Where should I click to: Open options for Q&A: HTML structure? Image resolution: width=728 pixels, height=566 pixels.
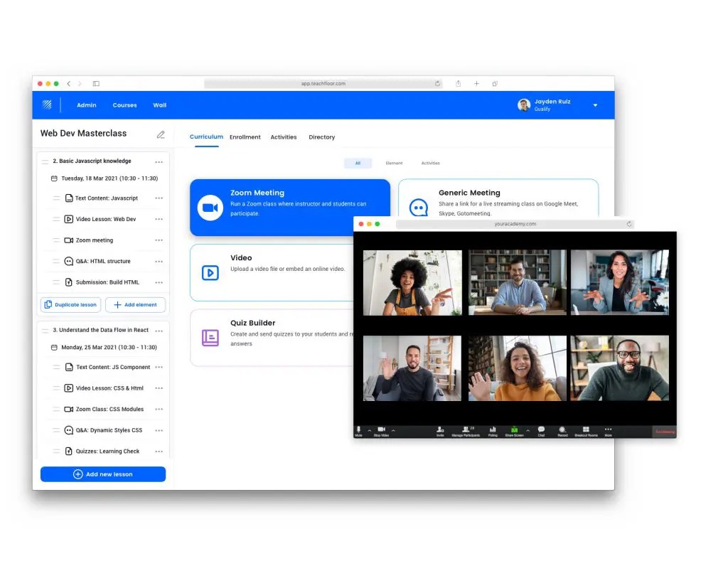pyautogui.click(x=159, y=262)
